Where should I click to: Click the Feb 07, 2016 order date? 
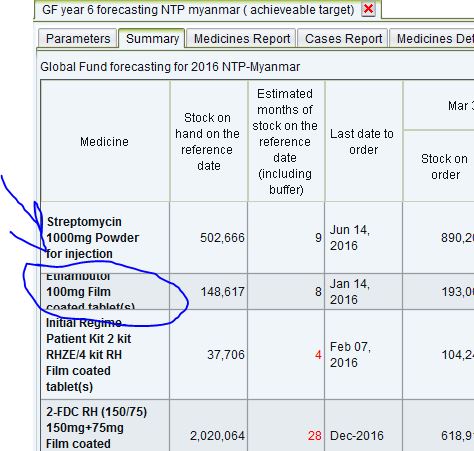[350, 355]
